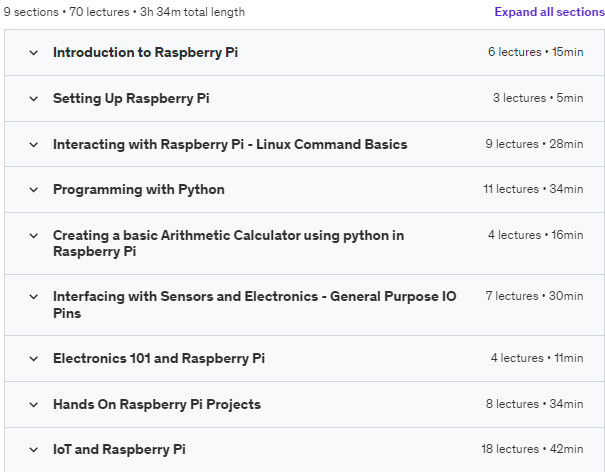605x472 pixels.
Task: Click the 18 lectures • 42min label
Action: tap(532, 449)
